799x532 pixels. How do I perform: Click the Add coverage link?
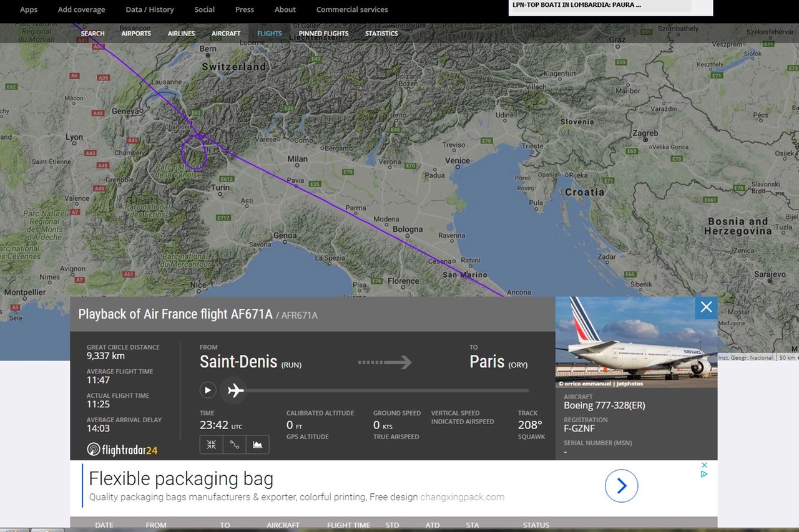(x=81, y=9)
